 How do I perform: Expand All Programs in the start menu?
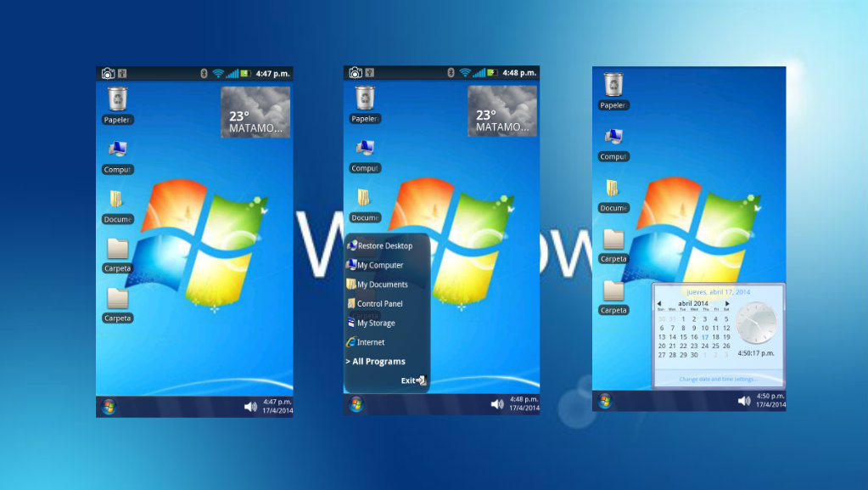click(x=376, y=362)
